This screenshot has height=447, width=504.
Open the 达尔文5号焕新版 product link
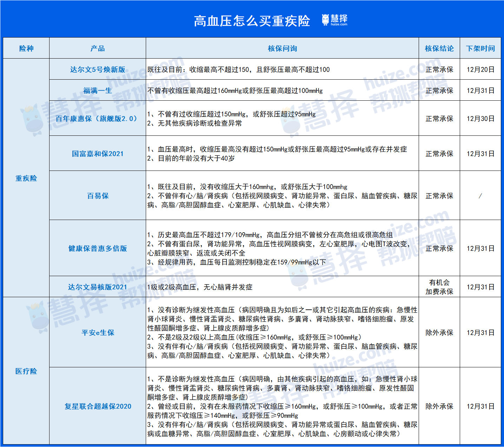tap(98, 69)
